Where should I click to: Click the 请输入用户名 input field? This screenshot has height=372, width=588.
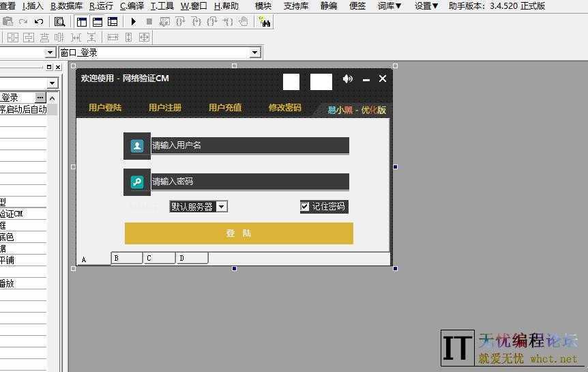point(249,145)
